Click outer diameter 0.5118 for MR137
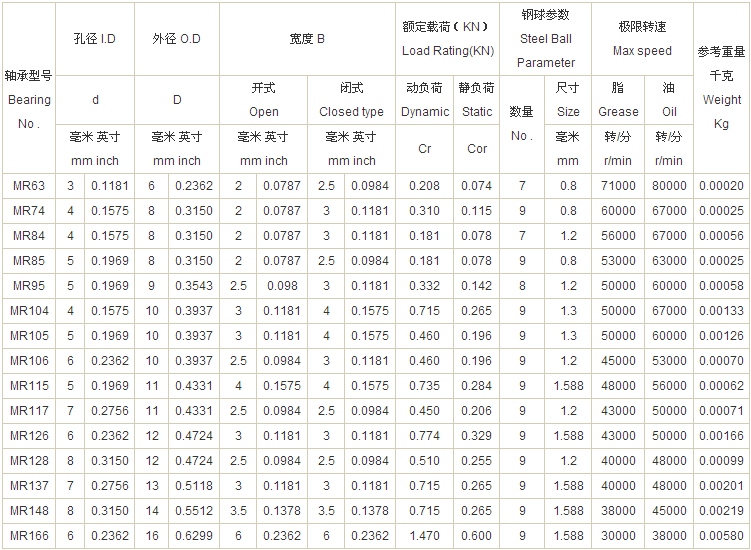751x550 pixels. pos(194,486)
